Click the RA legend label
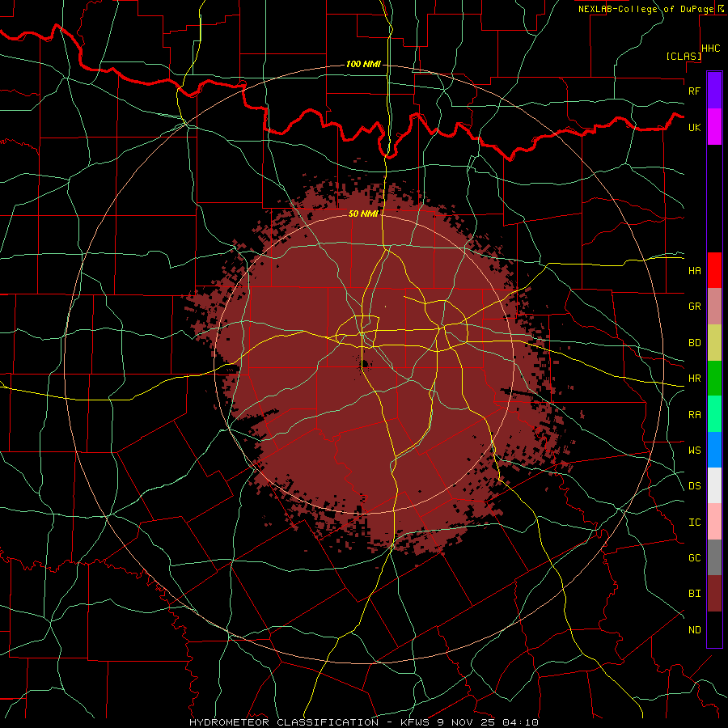728x728 pixels. (695, 415)
